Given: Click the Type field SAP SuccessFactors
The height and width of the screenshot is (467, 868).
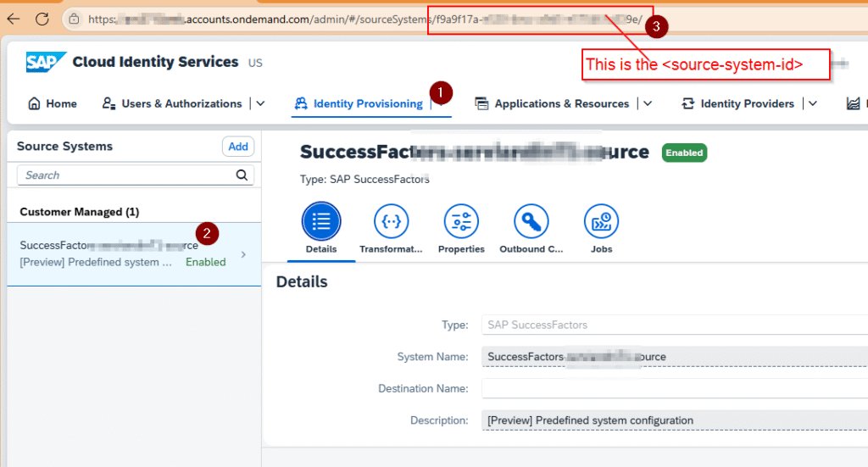Looking at the screenshot, I should pos(675,325).
